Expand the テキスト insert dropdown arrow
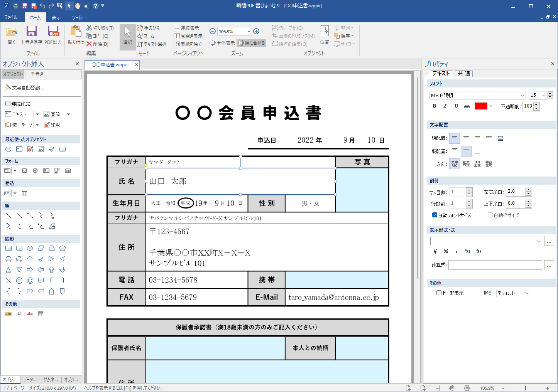 (x=37, y=114)
